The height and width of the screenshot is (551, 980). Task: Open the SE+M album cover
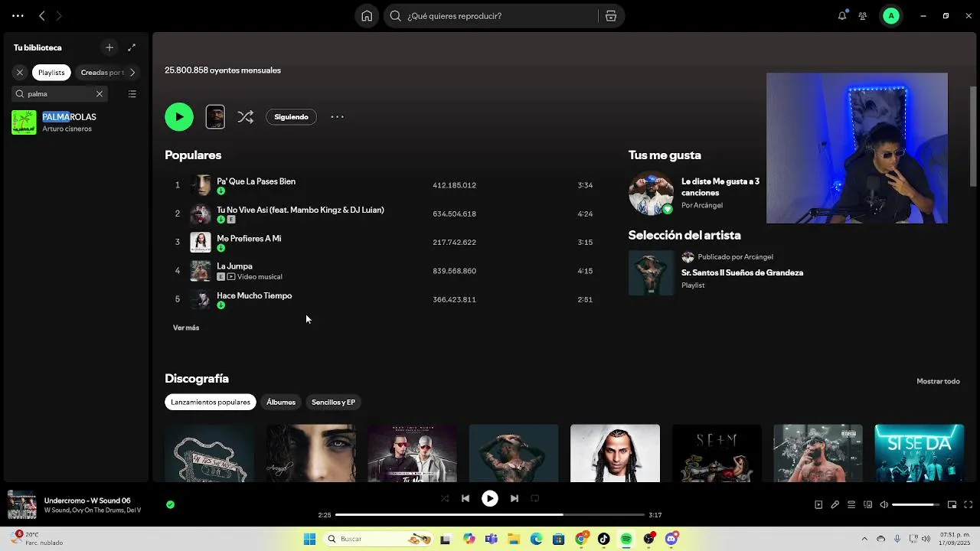click(717, 453)
